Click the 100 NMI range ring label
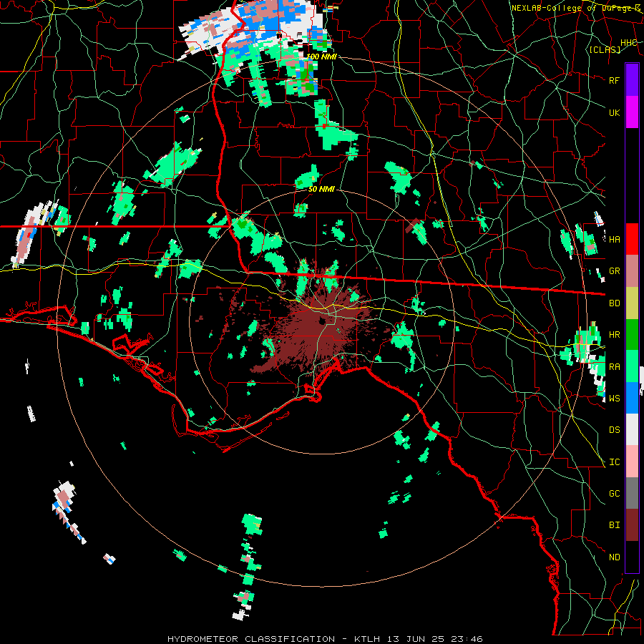The width and height of the screenshot is (644, 644). [321, 57]
